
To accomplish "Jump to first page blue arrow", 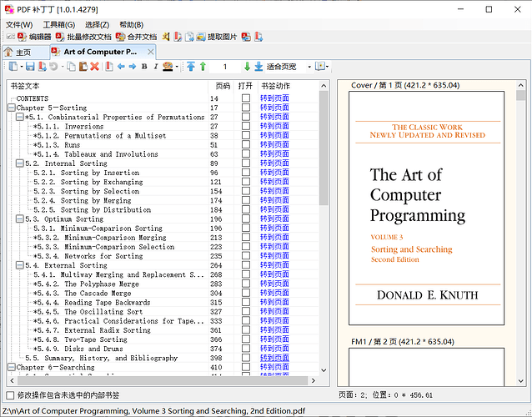I will click(x=191, y=67).
